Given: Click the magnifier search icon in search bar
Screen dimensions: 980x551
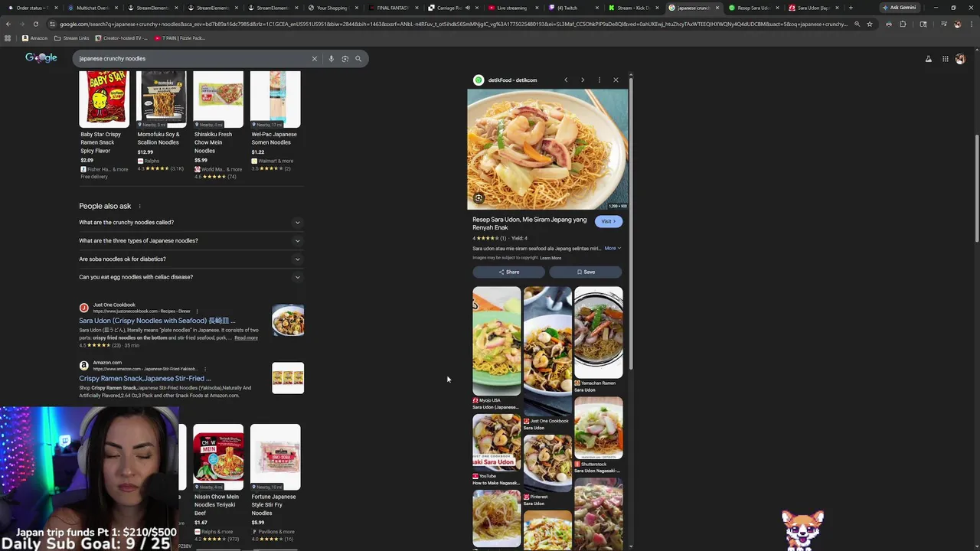Looking at the screenshot, I should click(x=358, y=58).
